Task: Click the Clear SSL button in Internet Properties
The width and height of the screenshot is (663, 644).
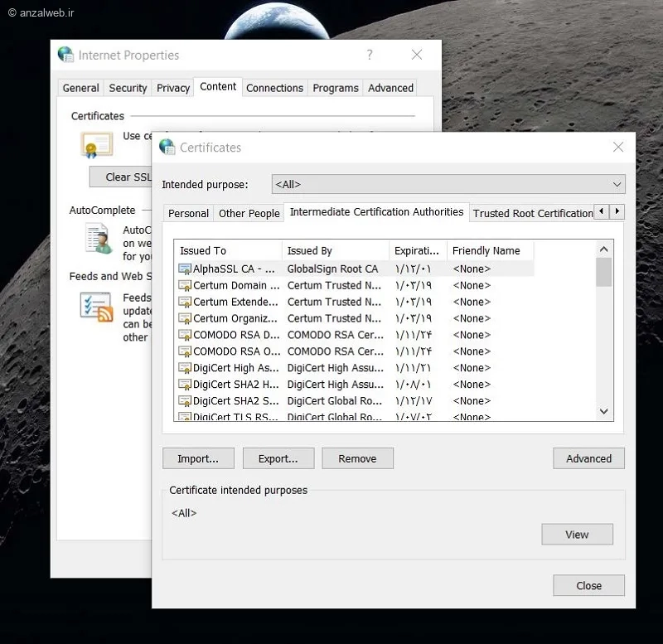Action: [120, 177]
